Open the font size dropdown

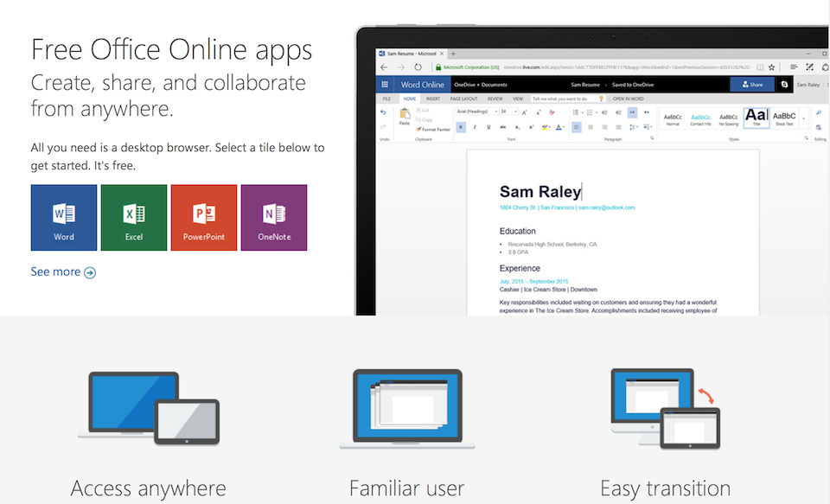point(507,112)
